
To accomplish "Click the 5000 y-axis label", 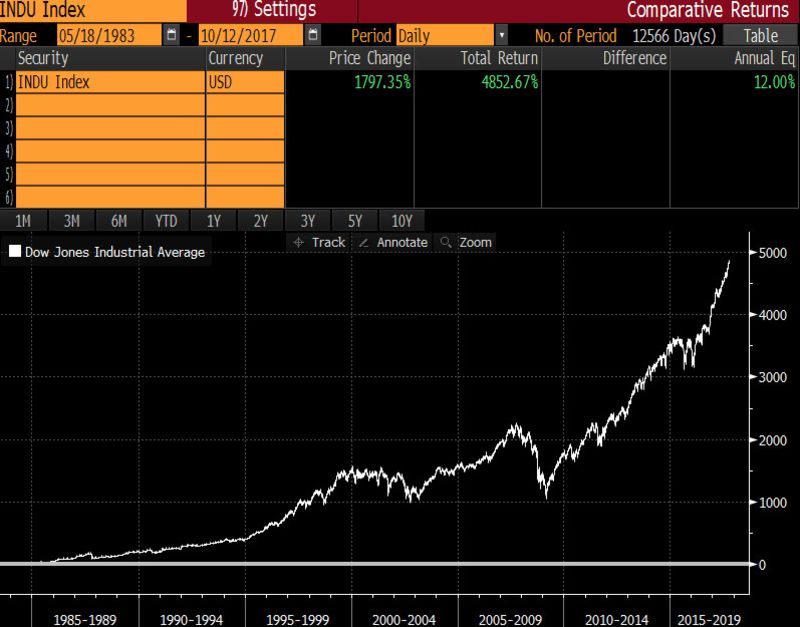I will (772, 253).
